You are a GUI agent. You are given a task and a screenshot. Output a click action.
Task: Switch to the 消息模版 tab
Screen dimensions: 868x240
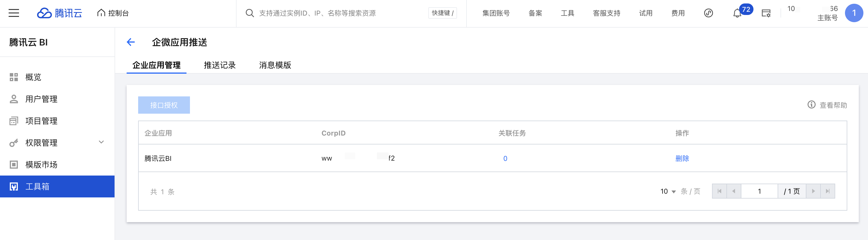point(275,65)
